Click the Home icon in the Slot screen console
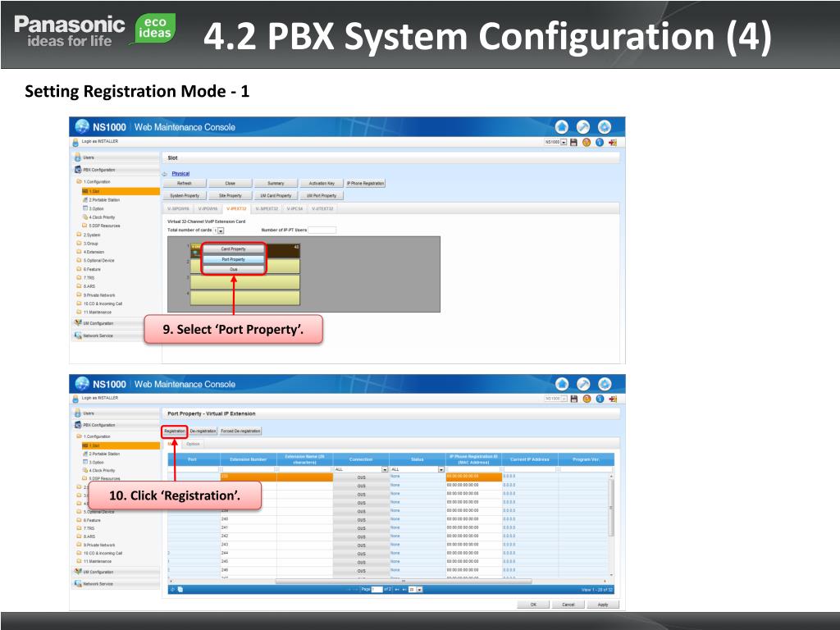The height and width of the screenshot is (630, 840). 561,127
